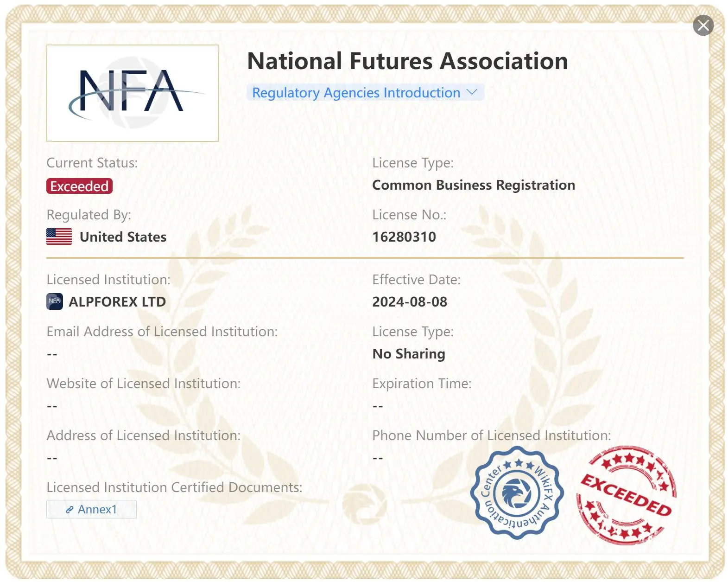Select the effective date 2024-08-08
728x582 pixels.
click(410, 302)
